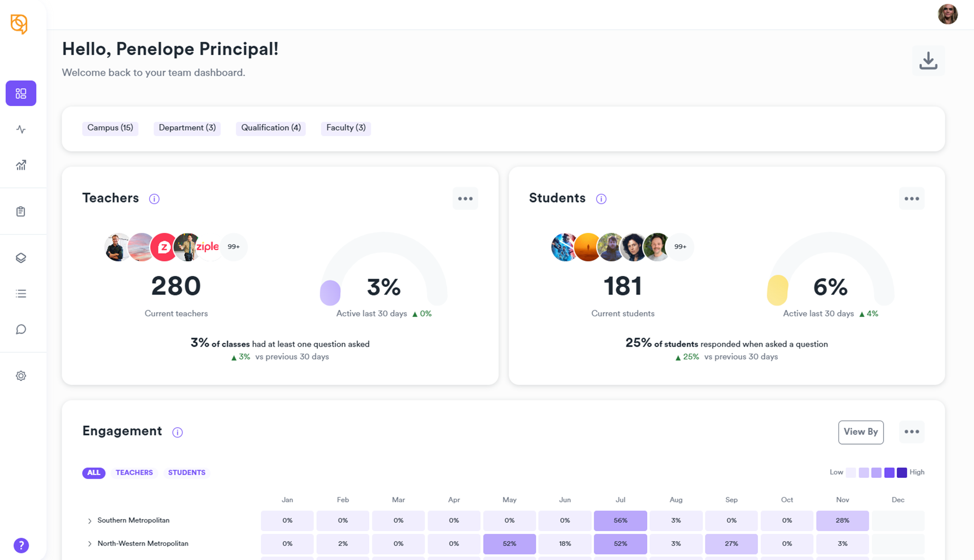Open the stacked layers icon in sidebar
The image size is (974, 560).
21,258
